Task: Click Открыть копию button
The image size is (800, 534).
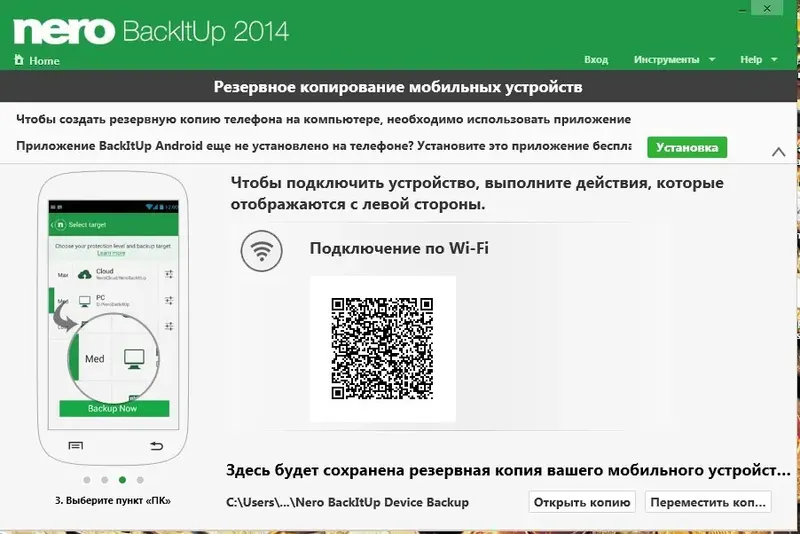Action: point(582,502)
